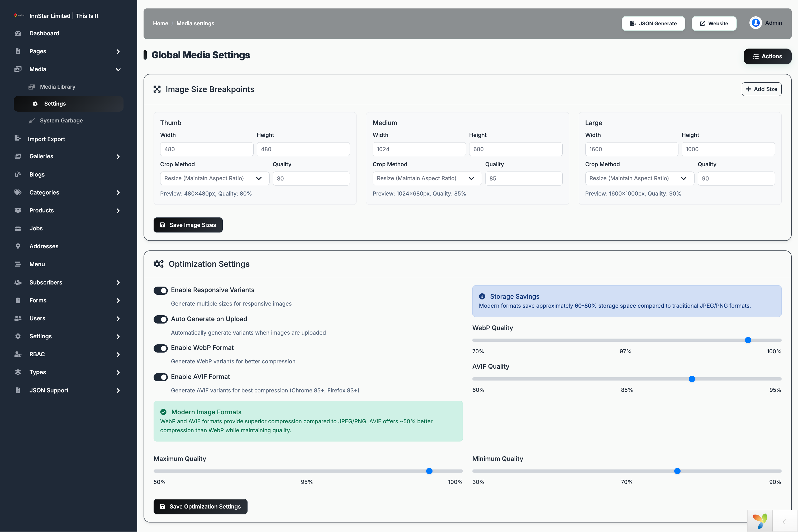The height and width of the screenshot is (532, 798).
Task: Expand the Galleries sidebar submenu chevron
Action: pos(118,157)
